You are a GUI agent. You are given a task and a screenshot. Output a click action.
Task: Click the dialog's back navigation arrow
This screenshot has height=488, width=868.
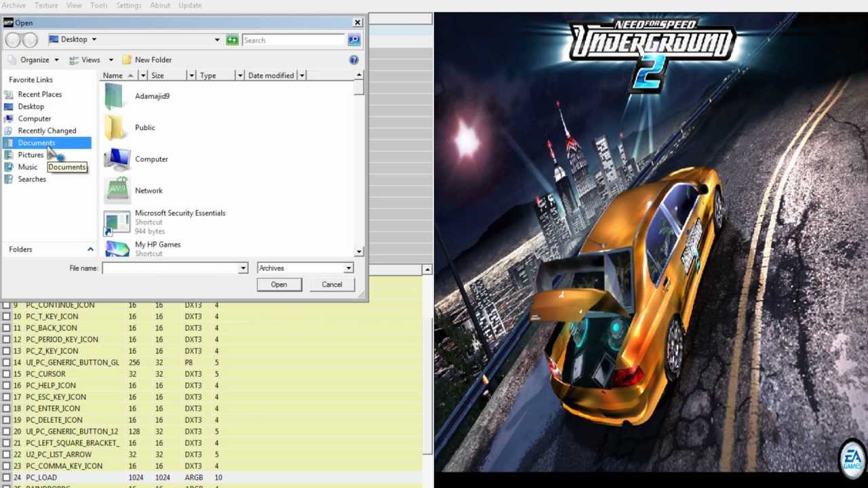tap(13, 41)
